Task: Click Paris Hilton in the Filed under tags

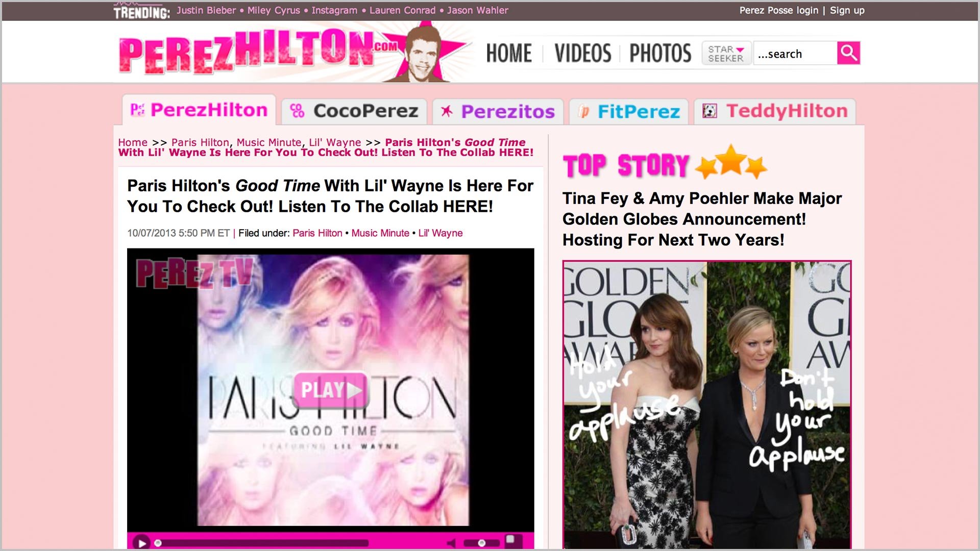Action: pos(317,233)
